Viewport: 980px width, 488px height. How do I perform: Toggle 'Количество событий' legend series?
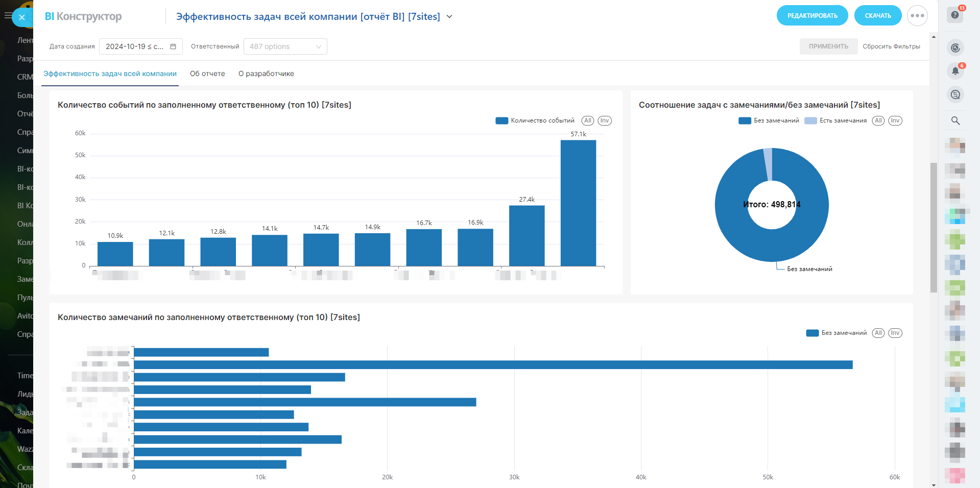click(535, 120)
